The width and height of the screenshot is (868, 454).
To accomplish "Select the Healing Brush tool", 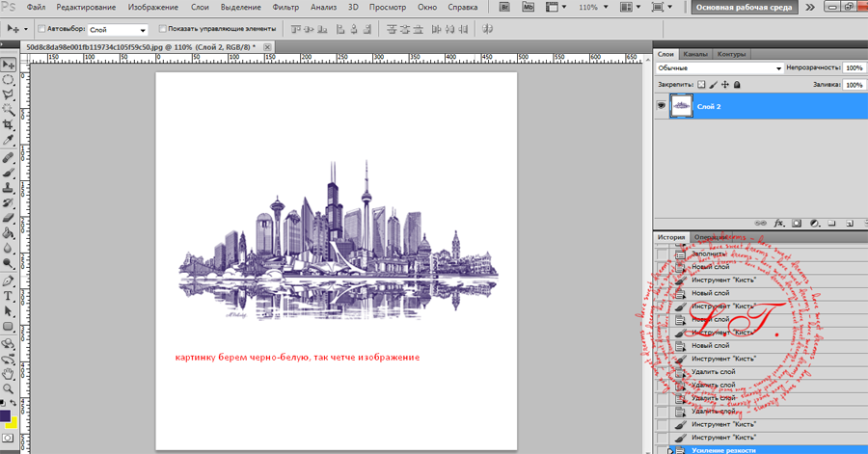I will coord(8,158).
